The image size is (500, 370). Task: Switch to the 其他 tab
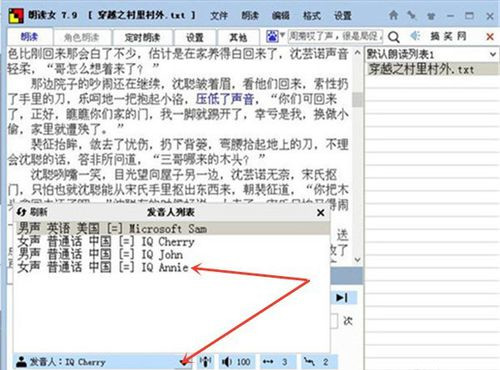[x=238, y=37]
